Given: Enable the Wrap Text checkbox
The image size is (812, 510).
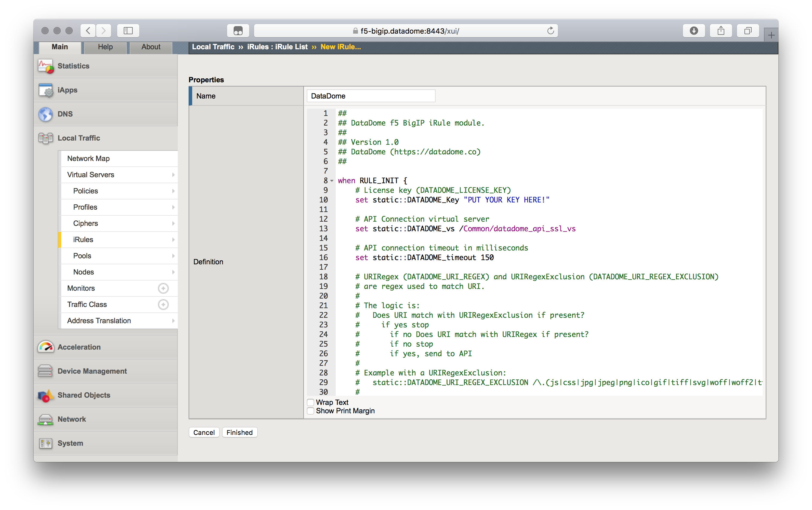Looking at the screenshot, I should coord(311,402).
